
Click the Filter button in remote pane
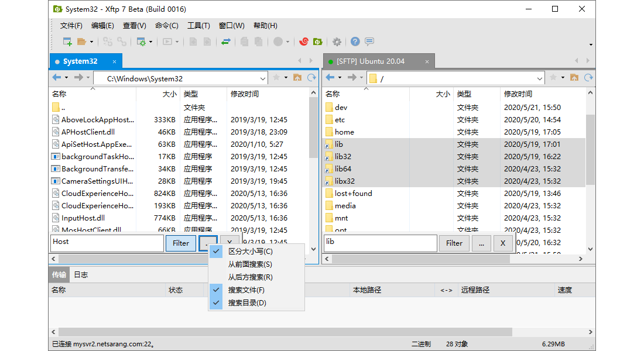tap(454, 243)
